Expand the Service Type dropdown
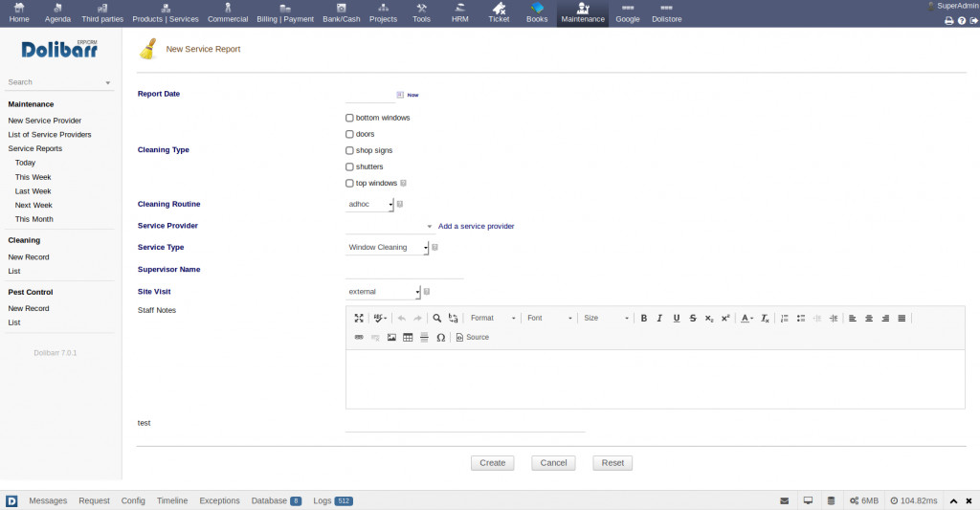The height and width of the screenshot is (510, 980). [387, 247]
